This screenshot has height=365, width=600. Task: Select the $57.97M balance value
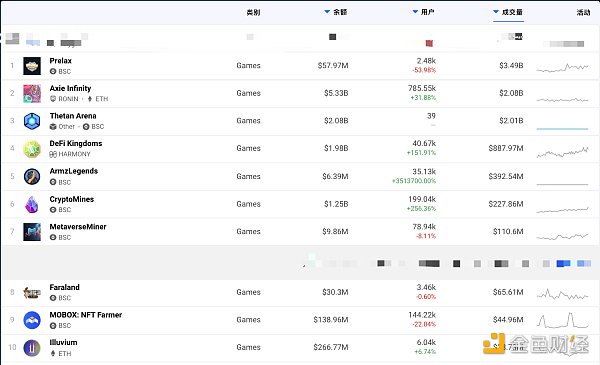[333, 66]
